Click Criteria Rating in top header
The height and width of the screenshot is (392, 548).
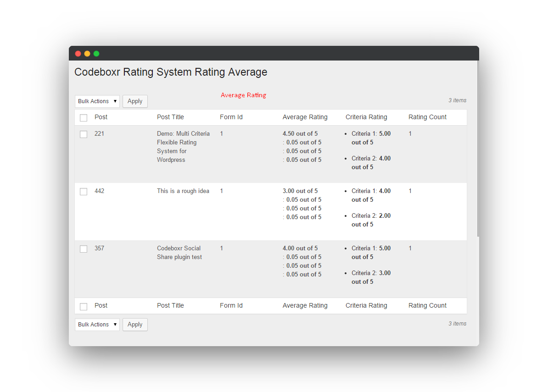tap(366, 117)
